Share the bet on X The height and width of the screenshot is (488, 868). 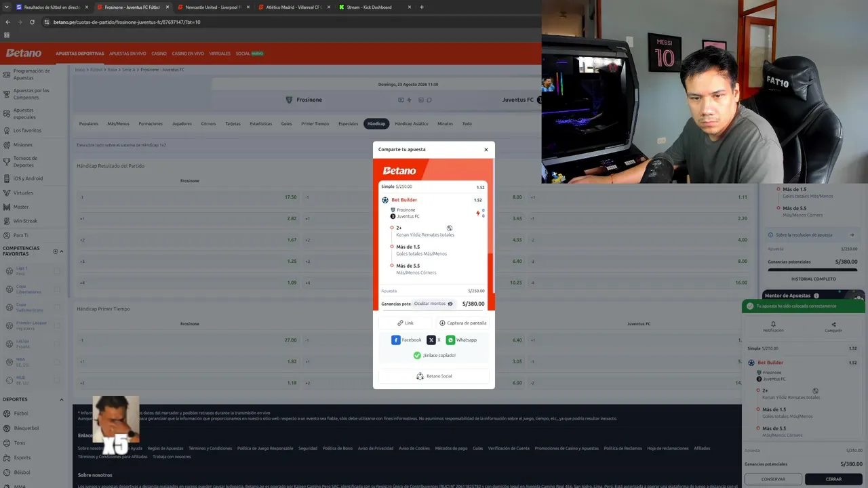click(x=433, y=340)
